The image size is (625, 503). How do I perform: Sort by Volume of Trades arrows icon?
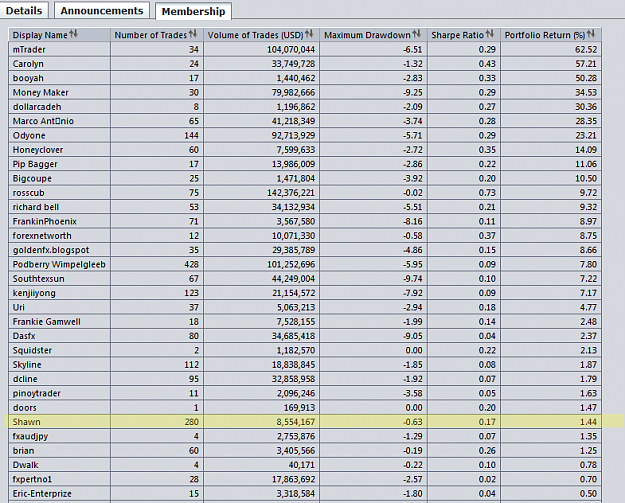309,34
